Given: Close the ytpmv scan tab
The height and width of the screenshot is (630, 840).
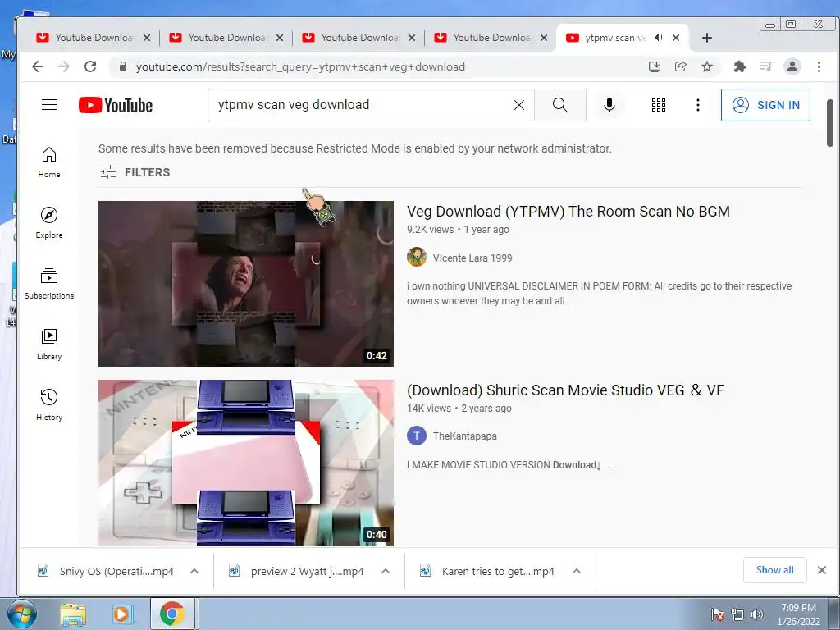Looking at the screenshot, I should pos(676,38).
